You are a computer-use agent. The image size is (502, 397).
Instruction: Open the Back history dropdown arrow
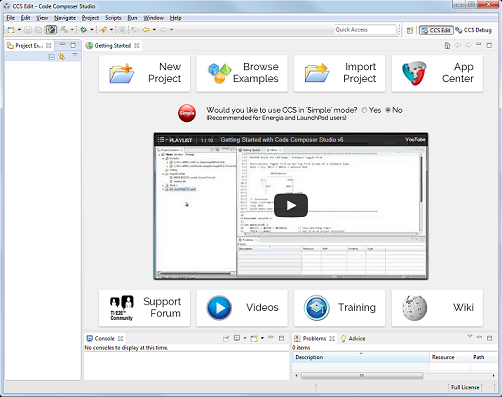point(154,30)
